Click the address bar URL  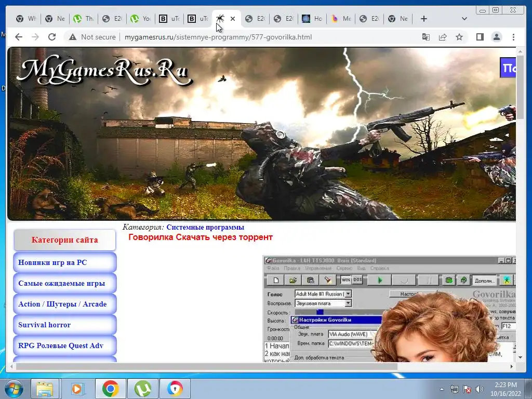point(218,37)
